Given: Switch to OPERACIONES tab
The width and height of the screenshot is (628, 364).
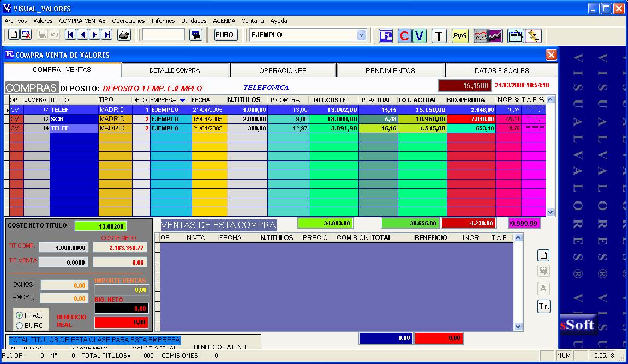Looking at the screenshot, I should click(283, 70).
